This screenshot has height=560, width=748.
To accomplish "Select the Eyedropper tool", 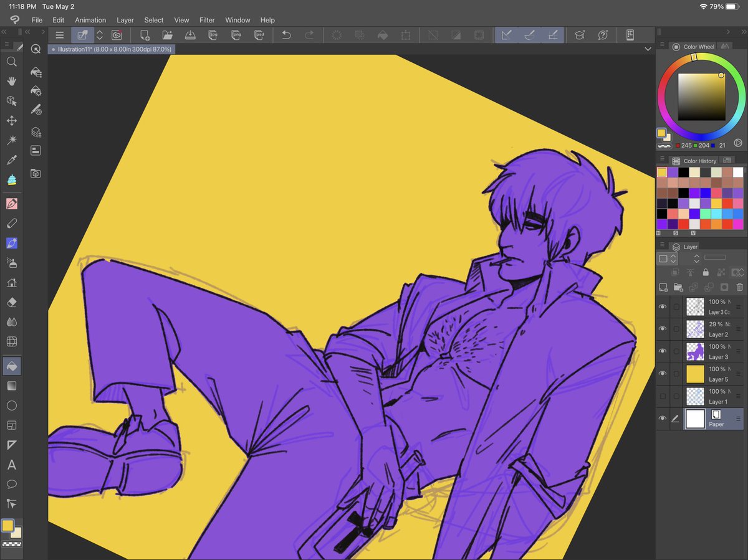I will tap(11, 160).
